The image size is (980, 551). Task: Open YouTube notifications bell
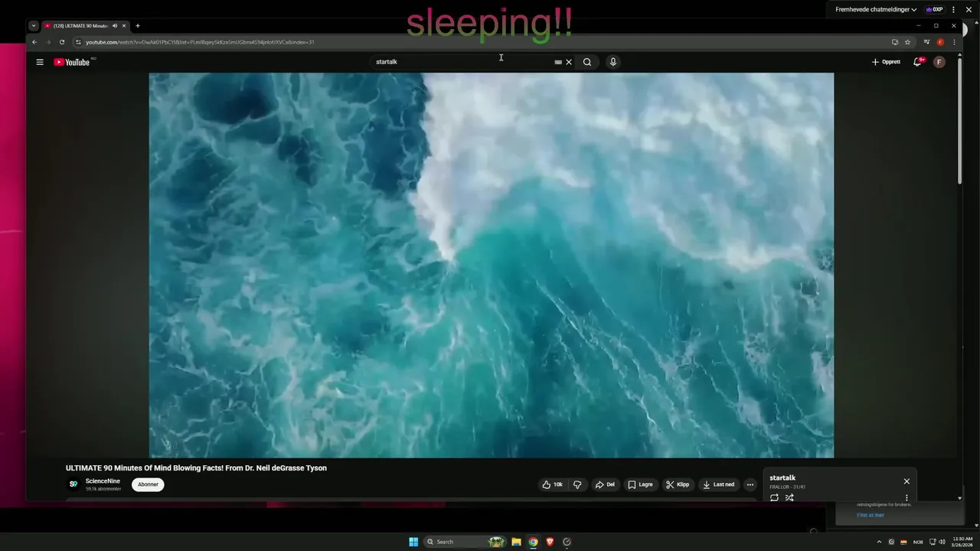click(x=917, y=62)
